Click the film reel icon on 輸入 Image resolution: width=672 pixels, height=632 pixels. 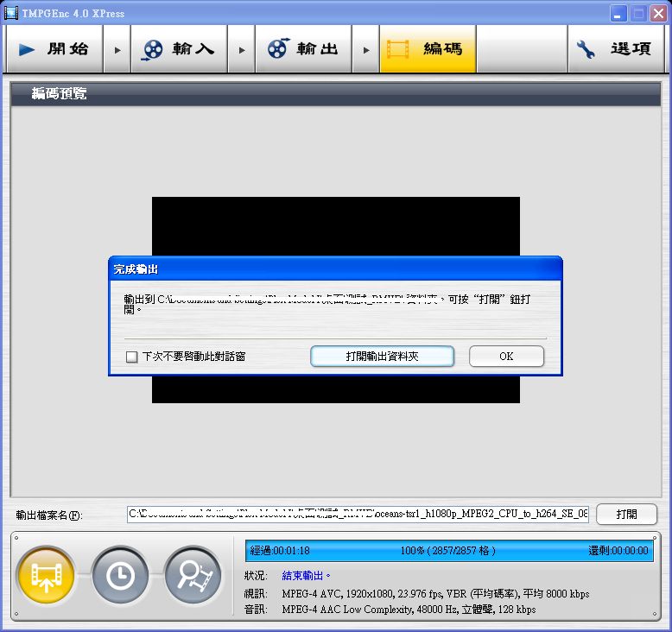tap(153, 50)
